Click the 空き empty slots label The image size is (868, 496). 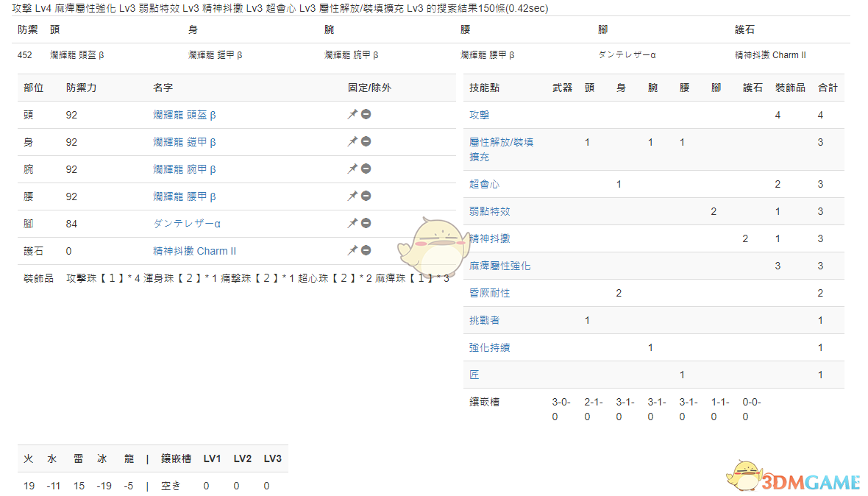(x=171, y=486)
